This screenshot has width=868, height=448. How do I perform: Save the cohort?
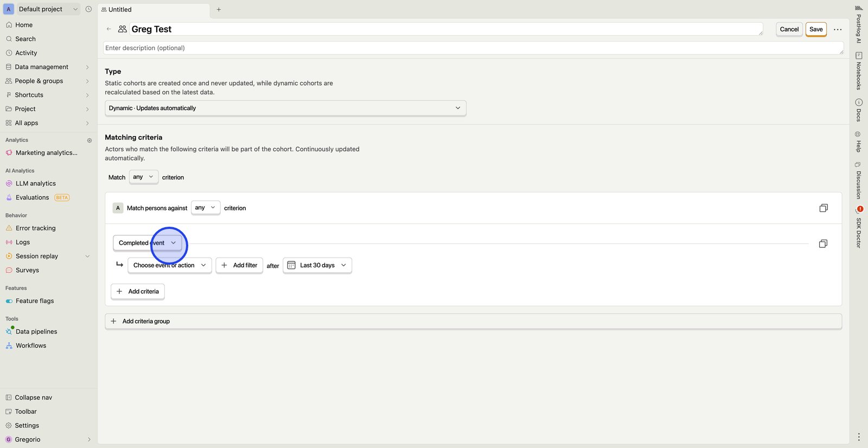[815, 29]
